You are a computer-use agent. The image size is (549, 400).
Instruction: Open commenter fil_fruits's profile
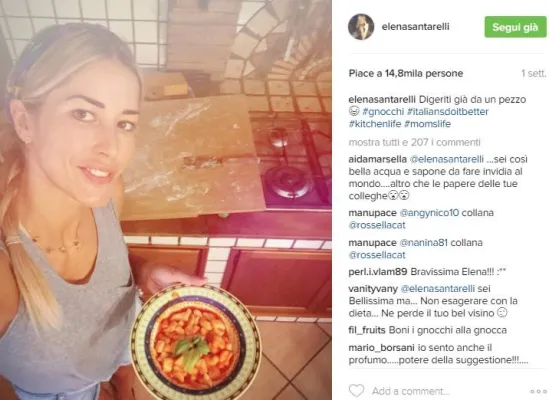point(367,330)
